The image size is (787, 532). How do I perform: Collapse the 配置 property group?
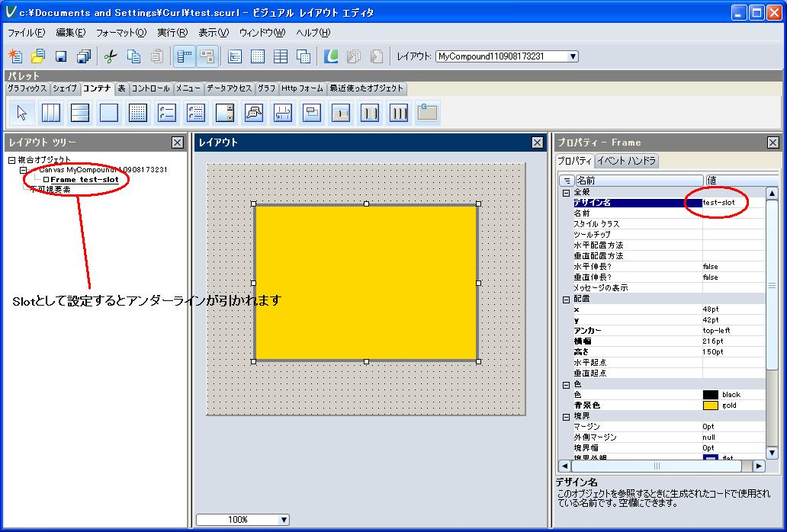566,299
